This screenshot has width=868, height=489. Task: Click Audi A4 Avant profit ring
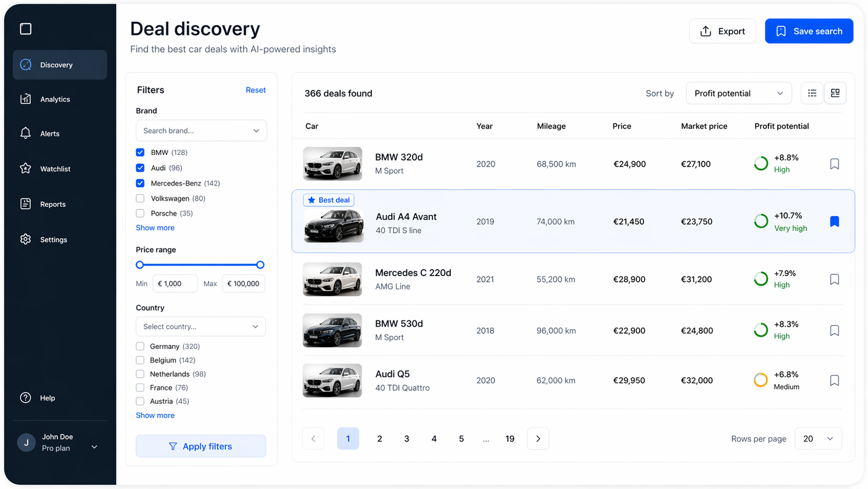(x=761, y=221)
